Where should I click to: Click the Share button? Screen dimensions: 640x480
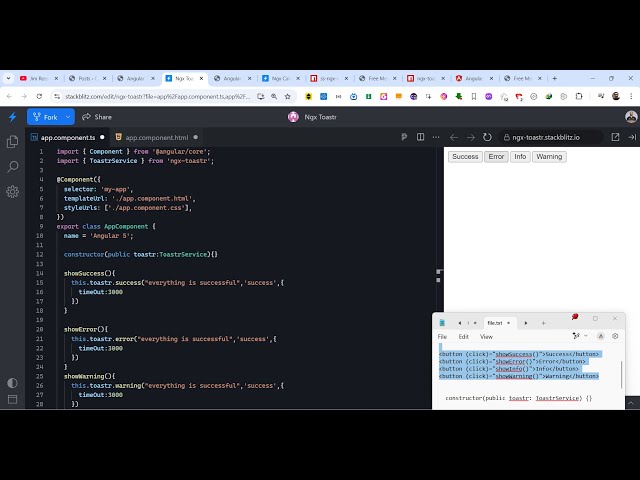97,117
